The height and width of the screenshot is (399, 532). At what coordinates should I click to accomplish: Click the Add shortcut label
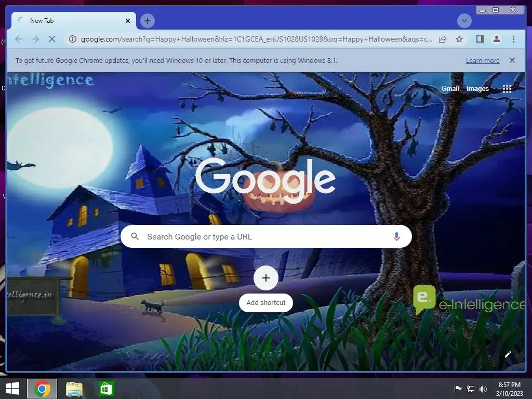[x=266, y=303]
